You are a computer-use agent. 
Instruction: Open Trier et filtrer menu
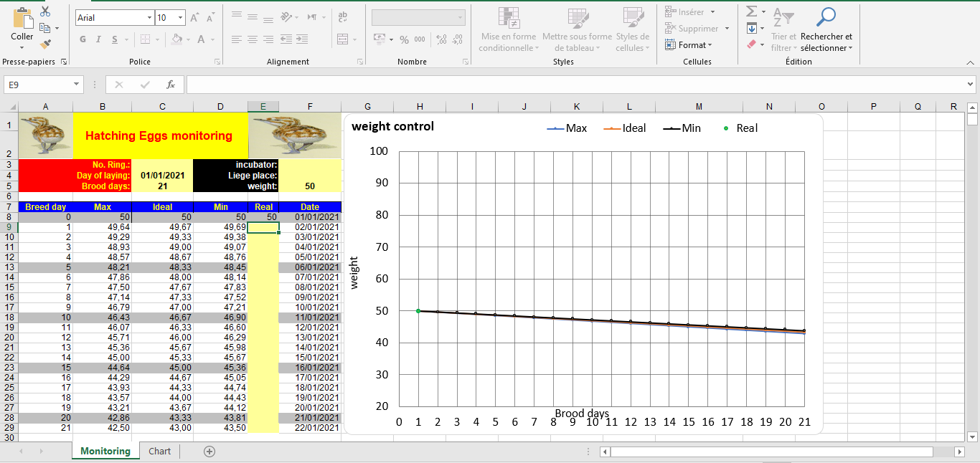click(784, 30)
